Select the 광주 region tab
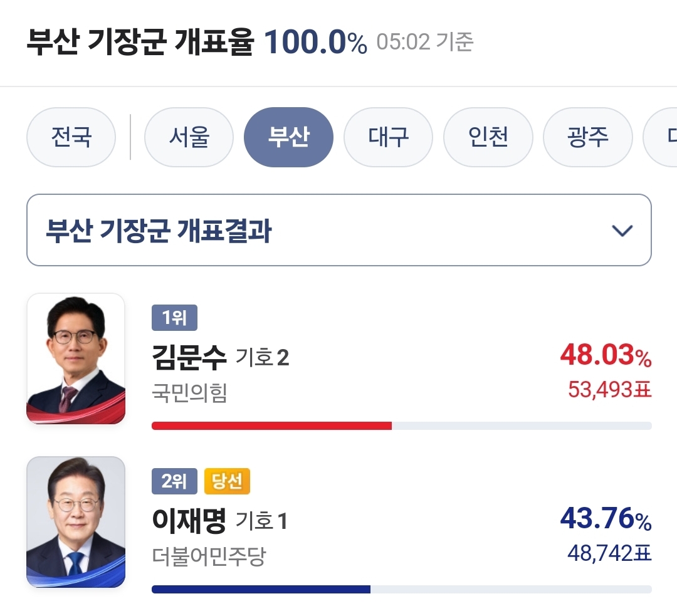Image resolution: width=677 pixels, height=616 pixels. click(587, 137)
